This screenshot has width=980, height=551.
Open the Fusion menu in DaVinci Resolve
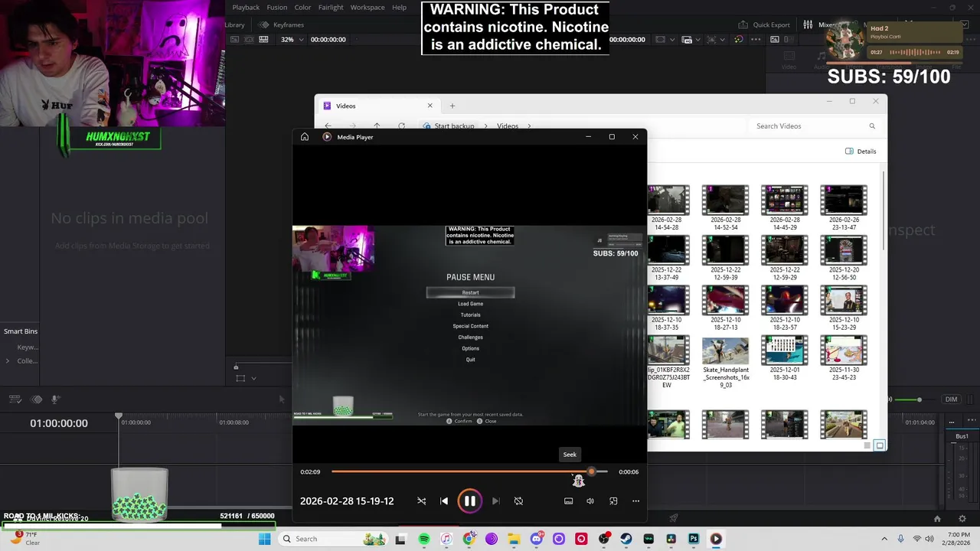[277, 8]
